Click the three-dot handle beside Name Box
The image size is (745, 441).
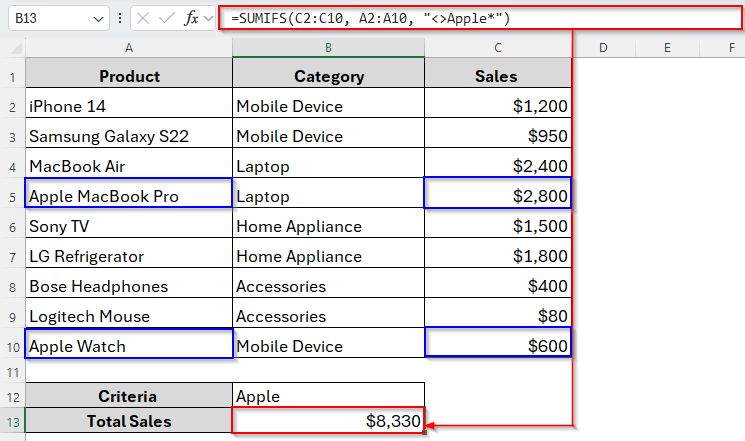[121, 18]
